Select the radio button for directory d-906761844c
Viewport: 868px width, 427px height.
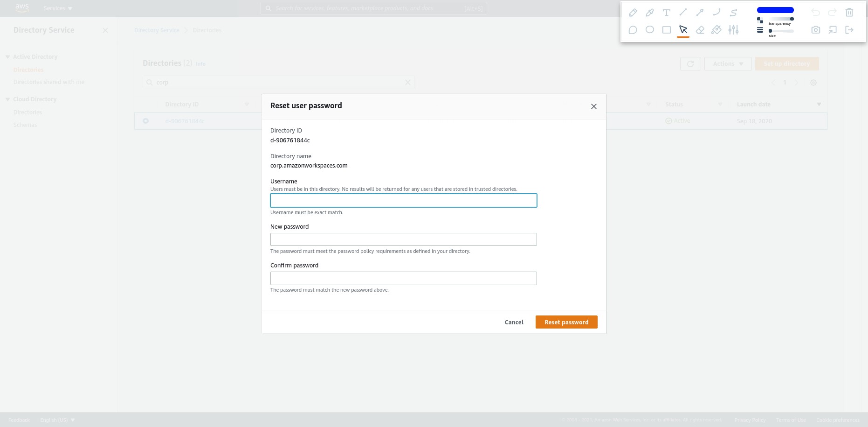point(145,120)
